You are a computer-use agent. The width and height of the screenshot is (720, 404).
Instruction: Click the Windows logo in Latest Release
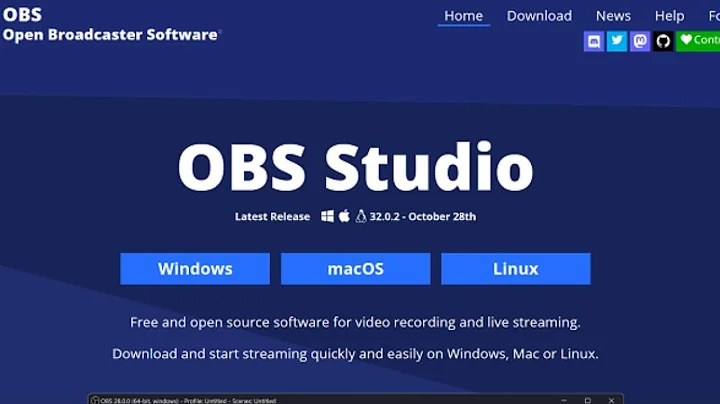coord(327,216)
